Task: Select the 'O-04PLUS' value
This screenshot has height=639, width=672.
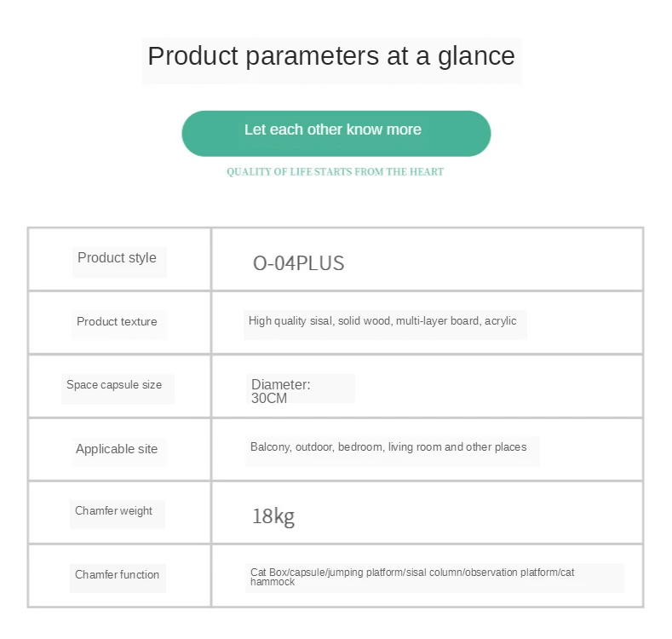Action: click(299, 263)
